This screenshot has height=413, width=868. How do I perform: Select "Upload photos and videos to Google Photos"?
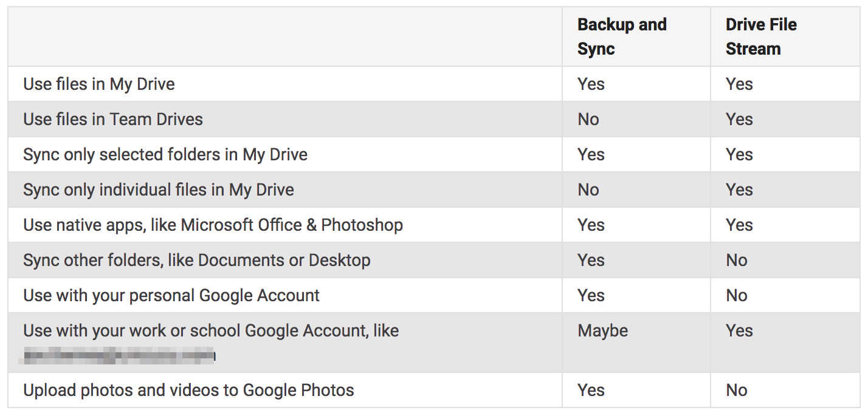point(188,390)
